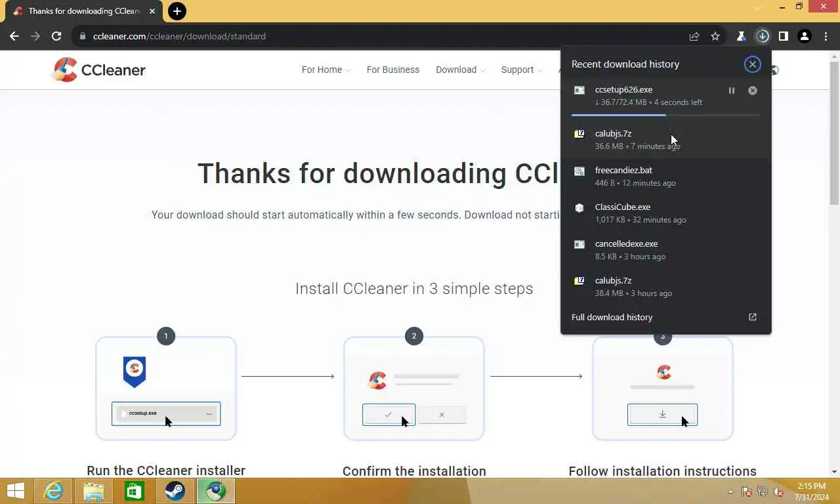Open the ClassiCube.exe download
The width and height of the screenshot is (840, 504).
click(x=666, y=213)
